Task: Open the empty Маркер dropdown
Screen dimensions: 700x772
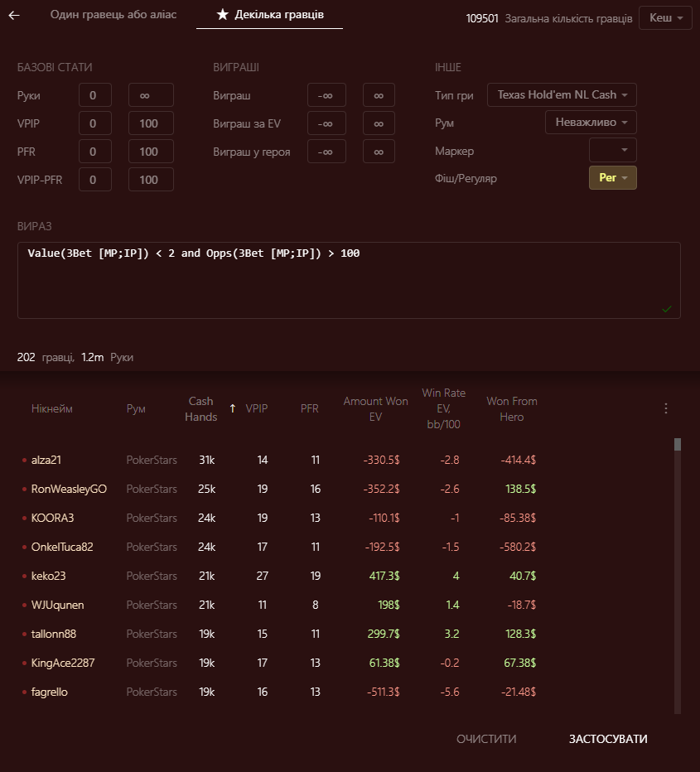Action: tap(612, 150)
